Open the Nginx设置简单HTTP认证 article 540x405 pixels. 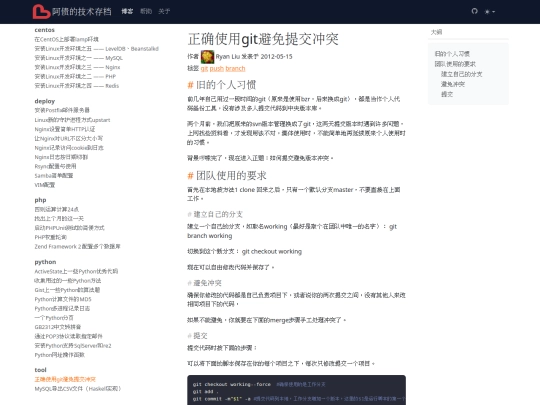[x=65, y=129]
